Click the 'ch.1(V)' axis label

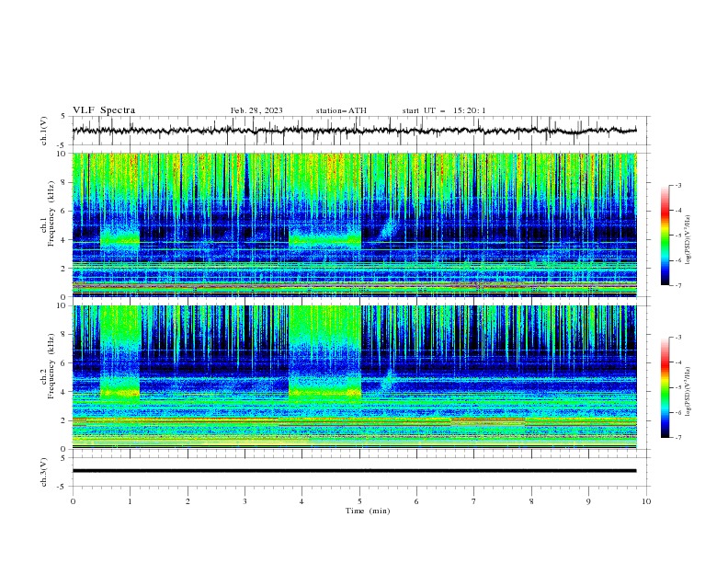44,131
